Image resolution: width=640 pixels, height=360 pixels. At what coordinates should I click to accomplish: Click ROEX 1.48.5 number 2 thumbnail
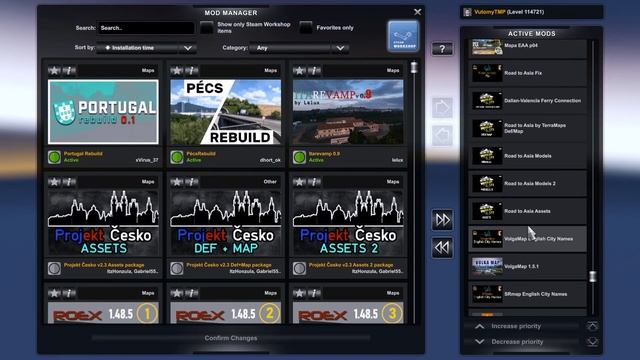click(x=226, y=313)
